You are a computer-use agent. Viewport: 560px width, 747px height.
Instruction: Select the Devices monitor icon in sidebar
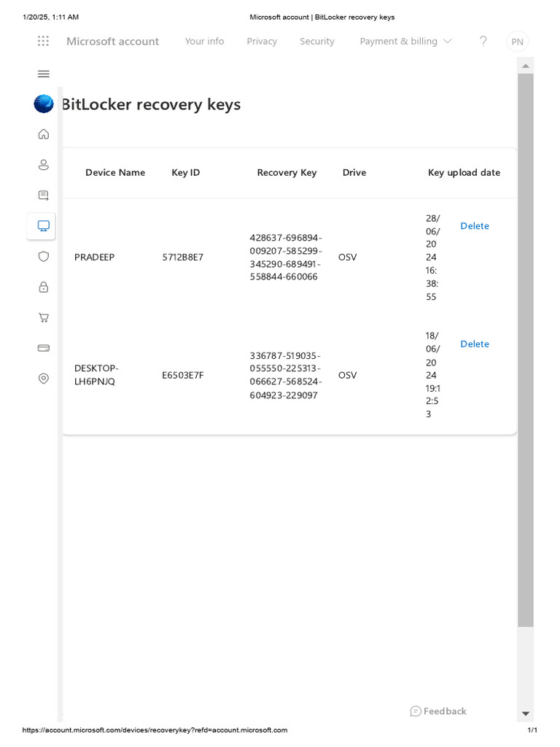[x=43, y=226]
